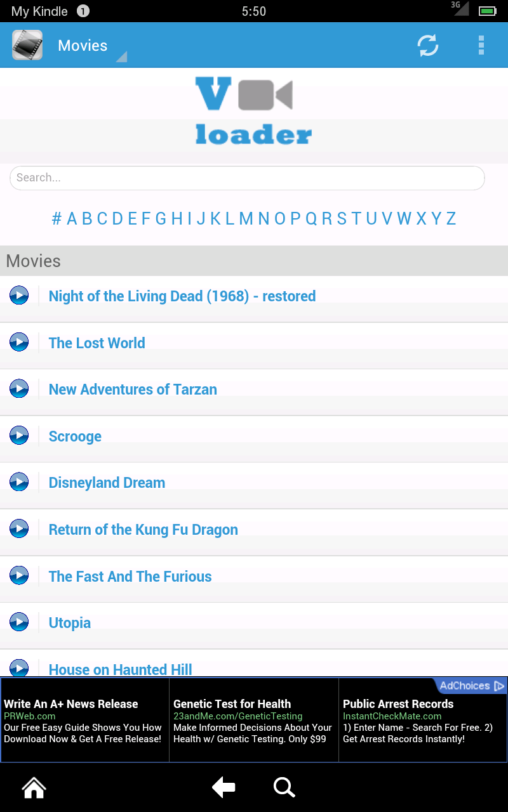Open Utopia movie details
This screenshot has width=508, height=812.
point(69,622)
